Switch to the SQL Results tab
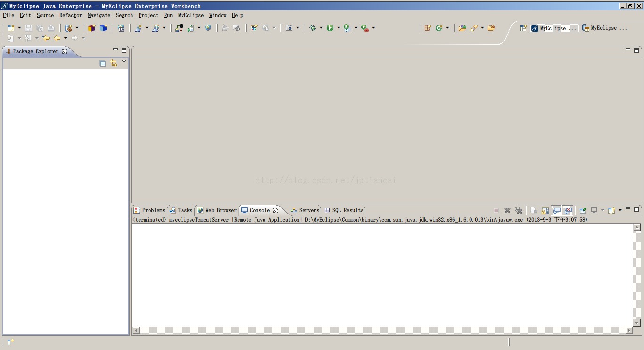 coord(344,210)
